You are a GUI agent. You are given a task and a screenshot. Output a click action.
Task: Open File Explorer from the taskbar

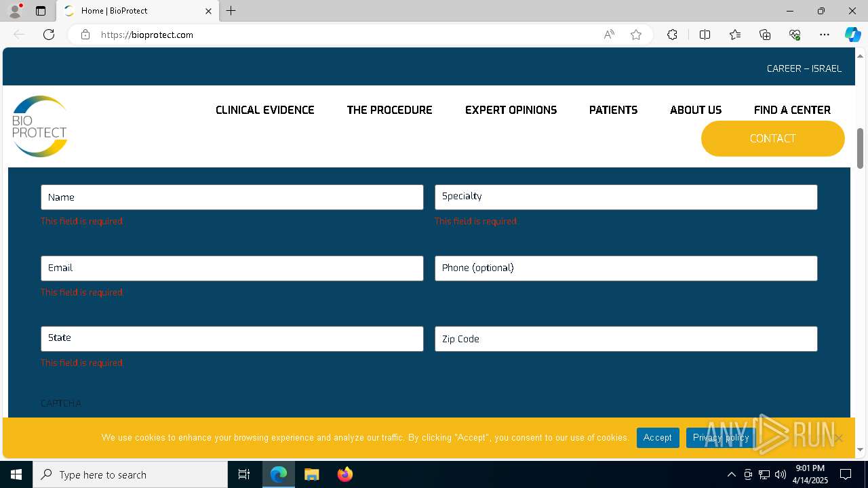[x=312, y=474]
